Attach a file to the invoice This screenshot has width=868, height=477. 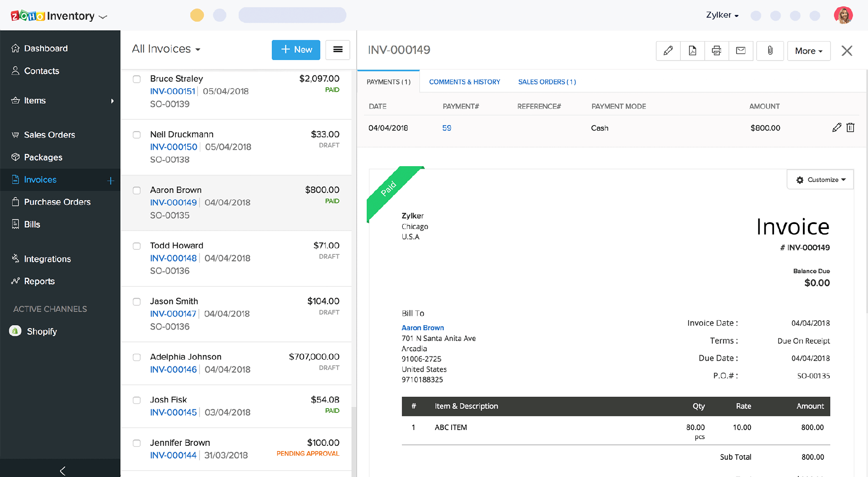pyautogui.click(x=769, y=51)
